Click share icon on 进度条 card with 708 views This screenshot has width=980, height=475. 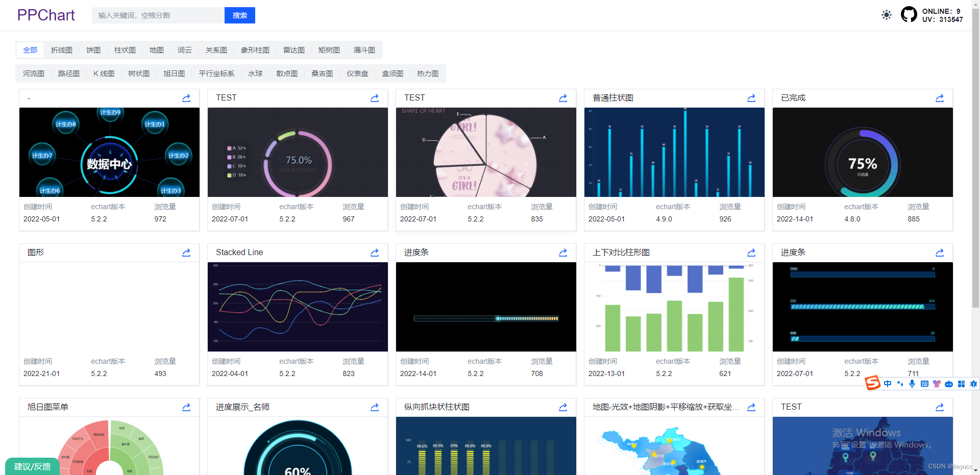click(x=563, y=253)
